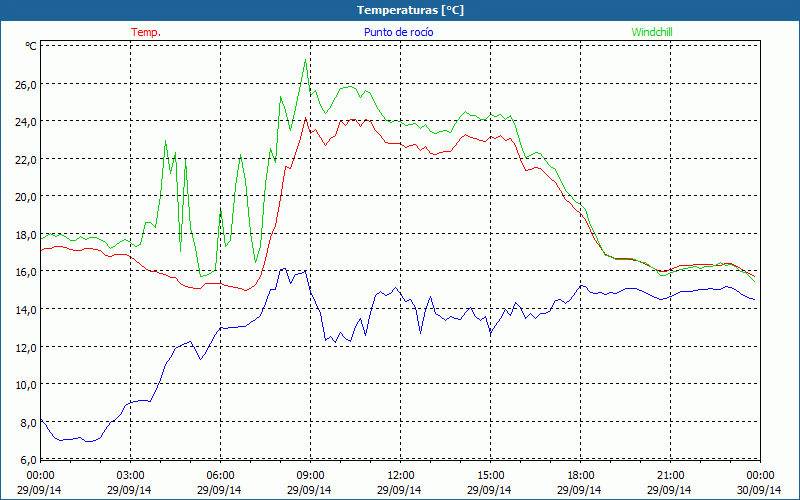800x500 pixels.
Task: Select the green 'Windchill' legend label
Action: (x=652, y=32)
